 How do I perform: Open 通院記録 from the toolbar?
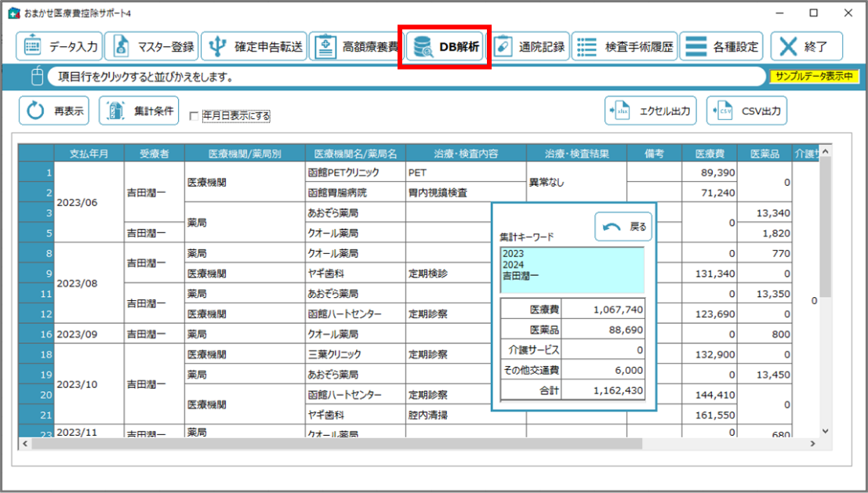tap(530, 46)
